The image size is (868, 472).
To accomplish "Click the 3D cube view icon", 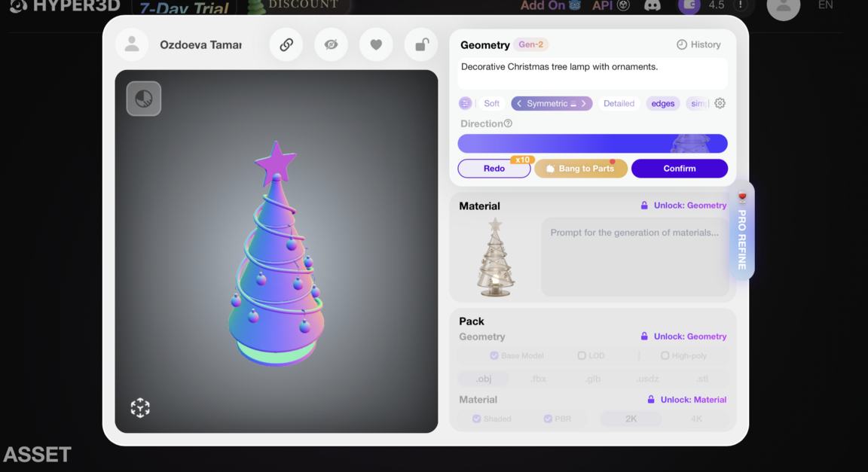I will pyautogui.click(x=140, y=408).
